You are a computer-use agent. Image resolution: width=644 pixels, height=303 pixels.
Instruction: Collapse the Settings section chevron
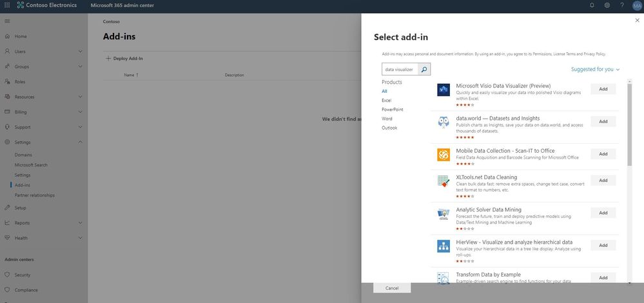coord(80,142)
